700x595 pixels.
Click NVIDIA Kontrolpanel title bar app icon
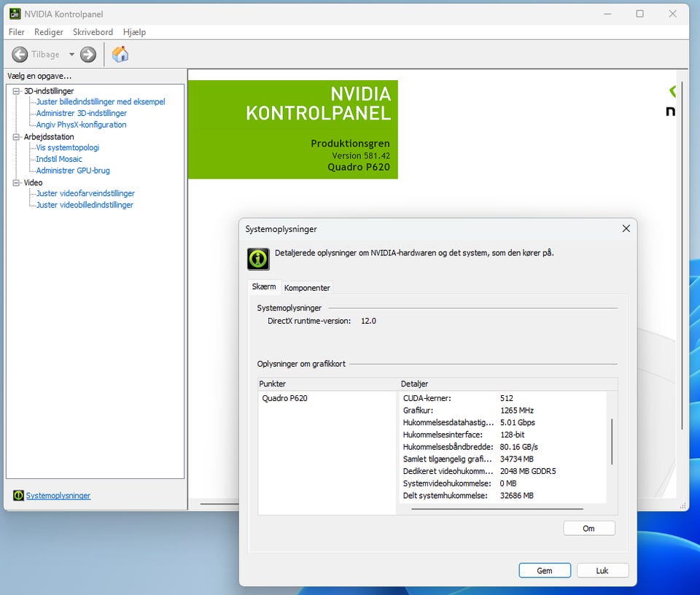[x=15, y=14]
